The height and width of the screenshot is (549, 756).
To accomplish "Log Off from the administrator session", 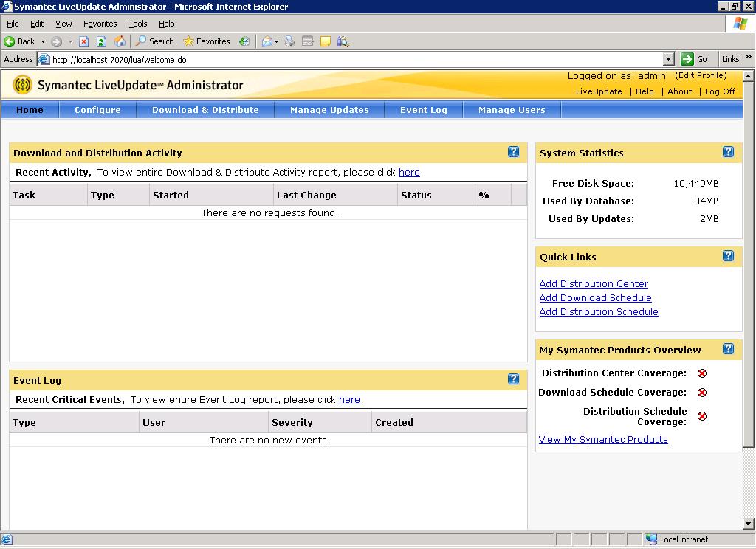I will tap(720, 91).
